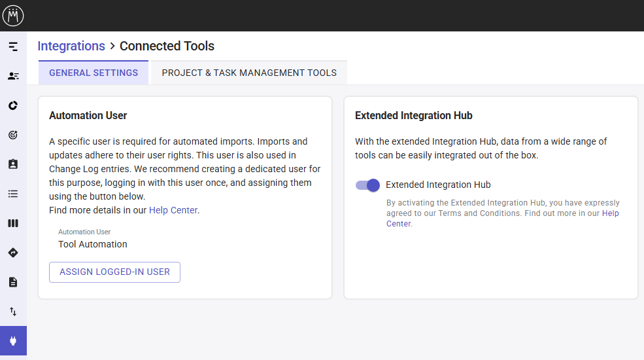Switch to Project & Task Management Tools tab

249,73
